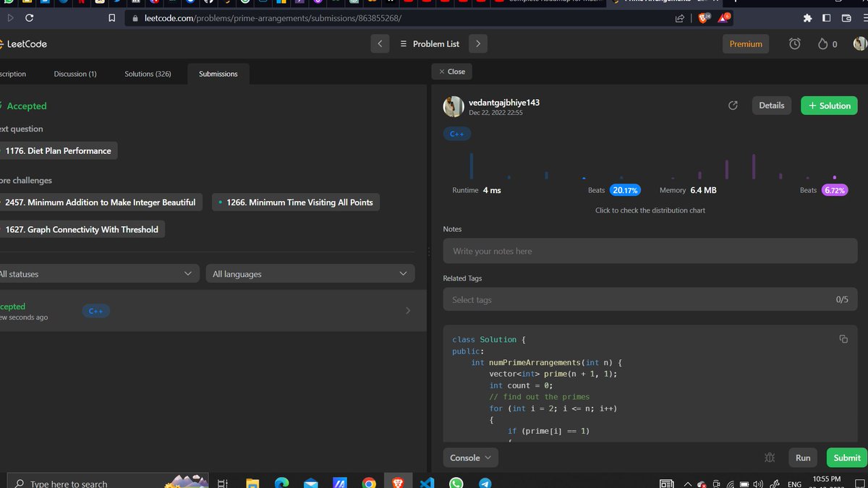Click the browser reload icon
The width and height of the screenshot is (868, 488).
29,18
